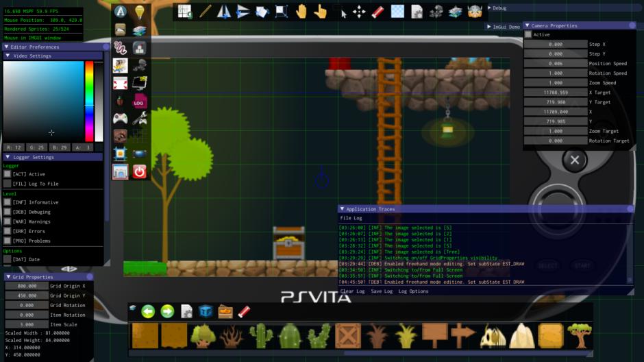Open the document settings gear icon

click(417, 12)
